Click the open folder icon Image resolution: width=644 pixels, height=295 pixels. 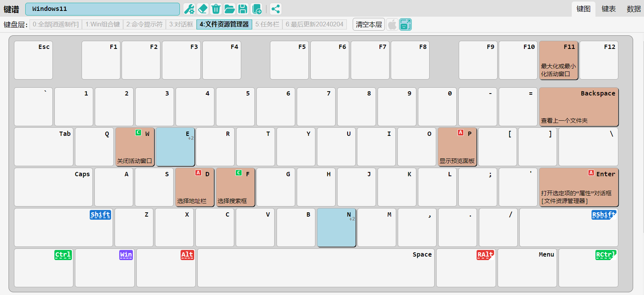coord(230,9)
